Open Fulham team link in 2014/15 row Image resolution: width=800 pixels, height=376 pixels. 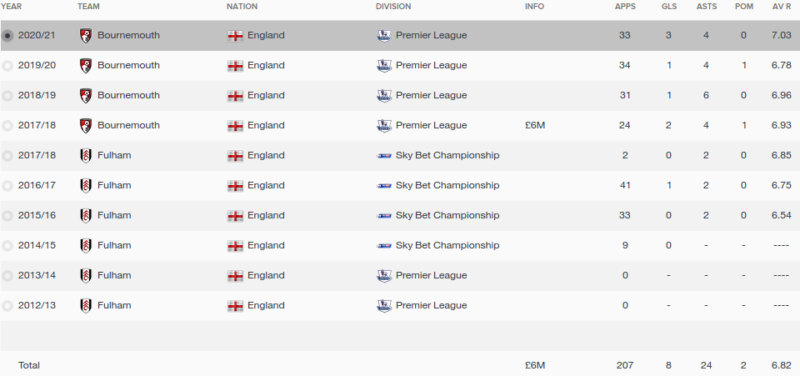pos(114,245)
